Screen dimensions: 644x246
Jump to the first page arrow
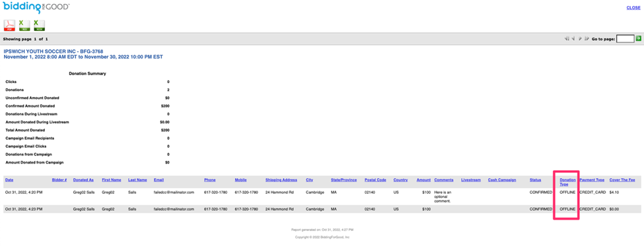pyautogui.click(x=567, y=38)
